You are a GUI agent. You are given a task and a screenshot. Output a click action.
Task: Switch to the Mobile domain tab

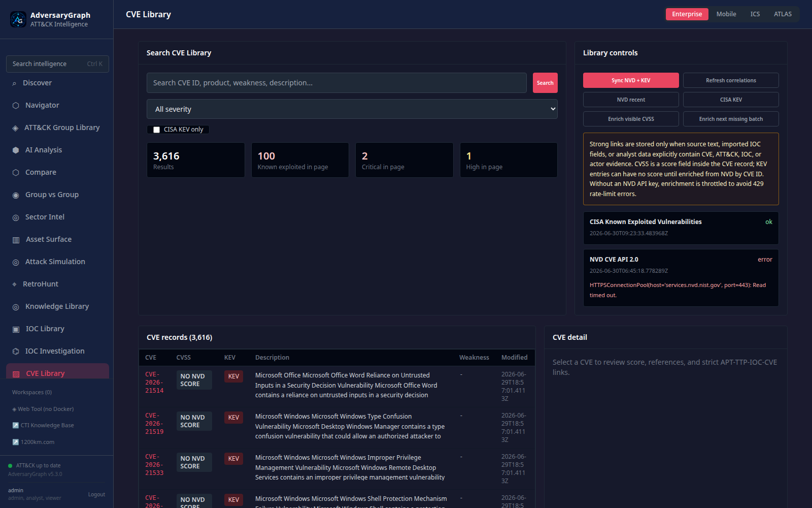click(726, 14)
